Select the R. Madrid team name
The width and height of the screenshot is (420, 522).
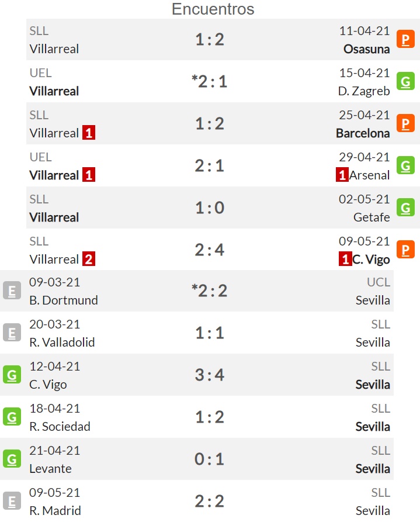55,511
